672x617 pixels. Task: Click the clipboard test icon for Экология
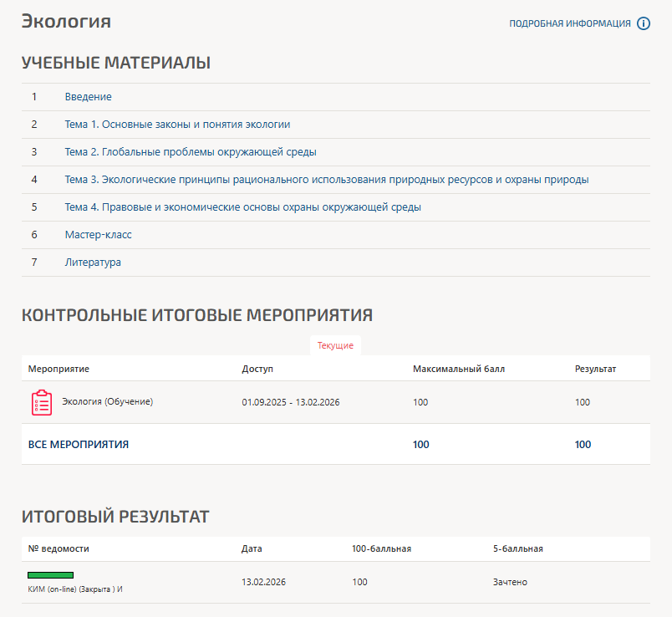(42, 403)
